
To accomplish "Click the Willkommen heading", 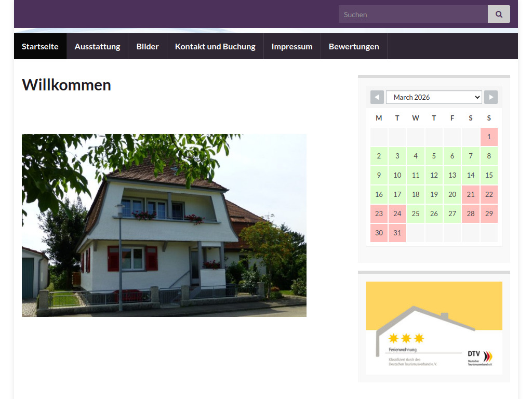I will pos(66,85).
